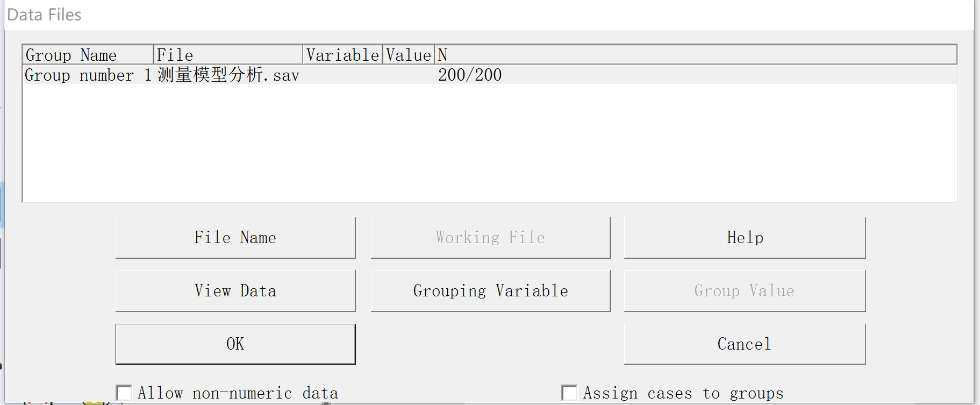Enable Allow non-numeric data checkbox
The image size is (980, 405).
point(124,393)
